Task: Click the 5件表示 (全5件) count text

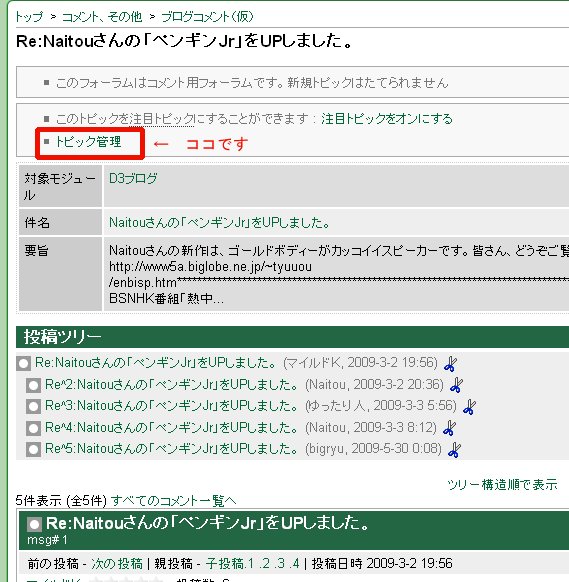Action: 61,501
